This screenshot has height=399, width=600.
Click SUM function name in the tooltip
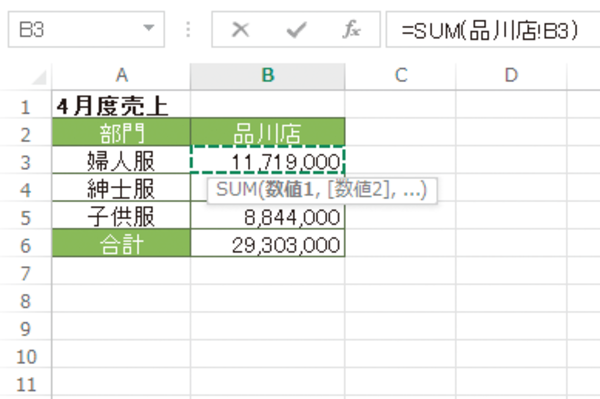(236, 189)
